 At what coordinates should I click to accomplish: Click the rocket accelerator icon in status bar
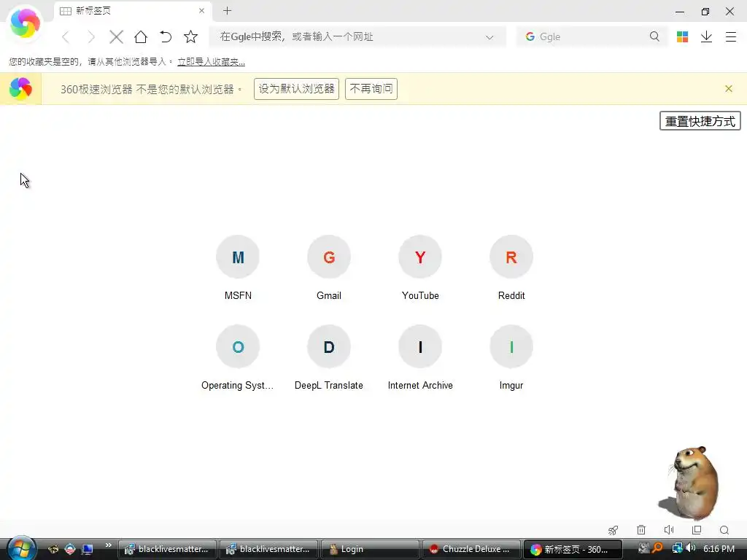(x=613, y=530)
